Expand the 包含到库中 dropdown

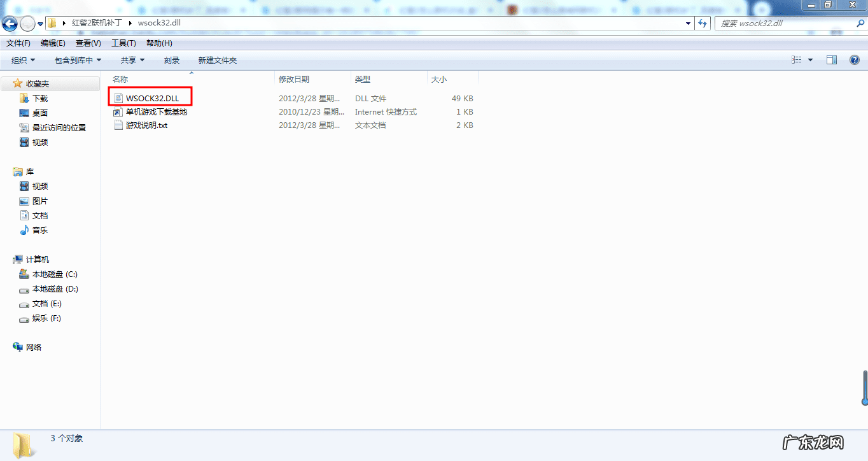click(x=78, y=60)
